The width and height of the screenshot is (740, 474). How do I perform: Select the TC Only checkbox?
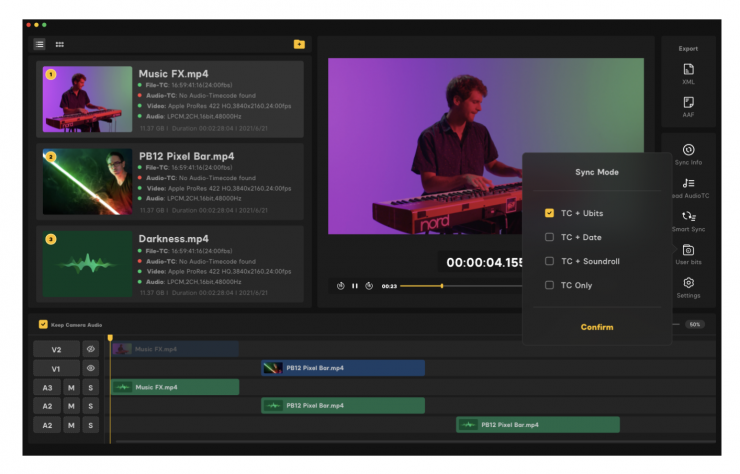tap(549, 285)
